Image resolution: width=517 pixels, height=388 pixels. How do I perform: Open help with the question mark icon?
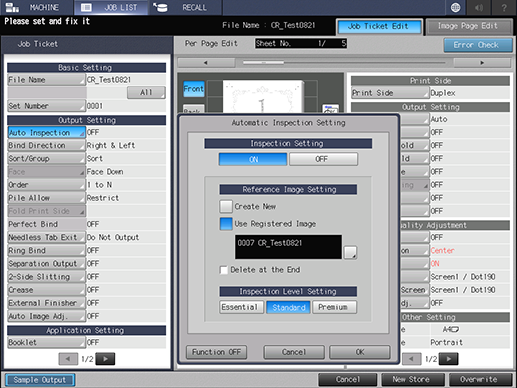click(x=504, y=7)
